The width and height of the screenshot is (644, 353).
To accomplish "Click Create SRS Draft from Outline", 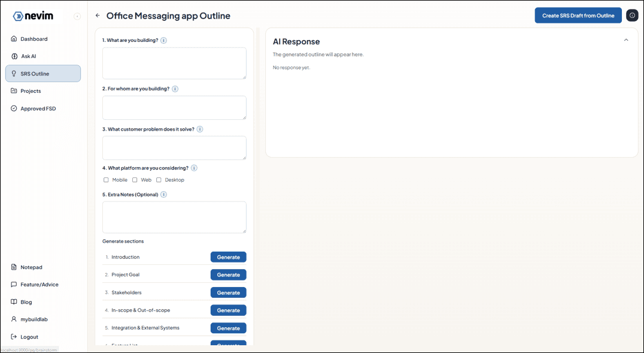I will click(578, 15).
